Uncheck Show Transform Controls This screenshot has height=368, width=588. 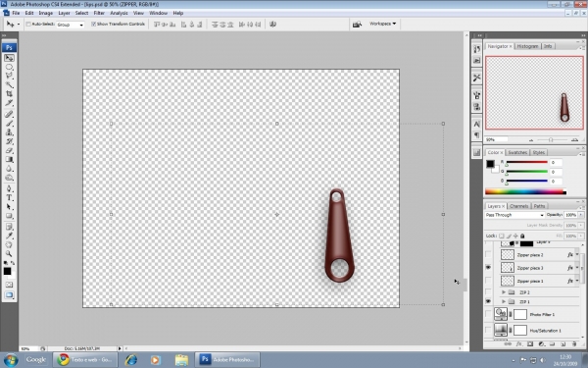94,24
